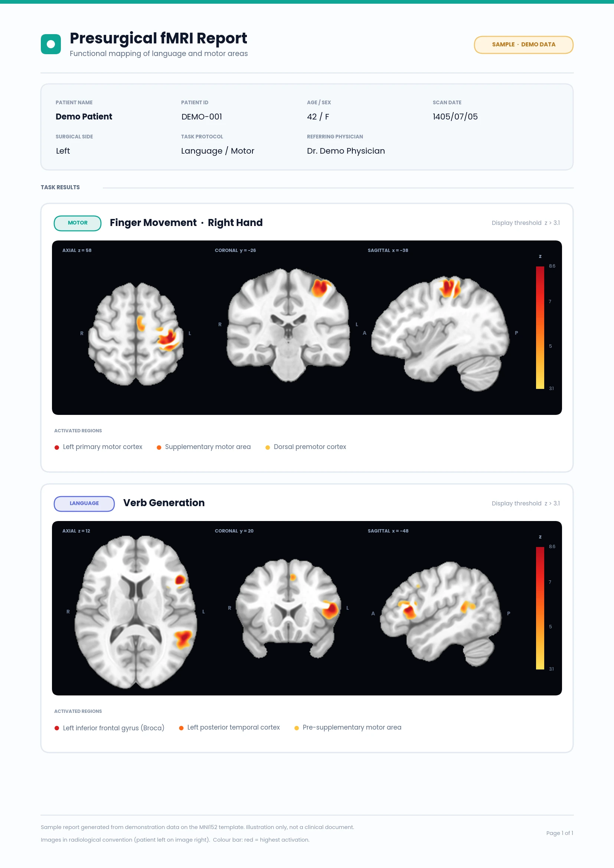This screenshot has height=868, width=614.
Task: Click the "Left inferior frontal gyrus (Broca)" label
Action: (114, 728)
